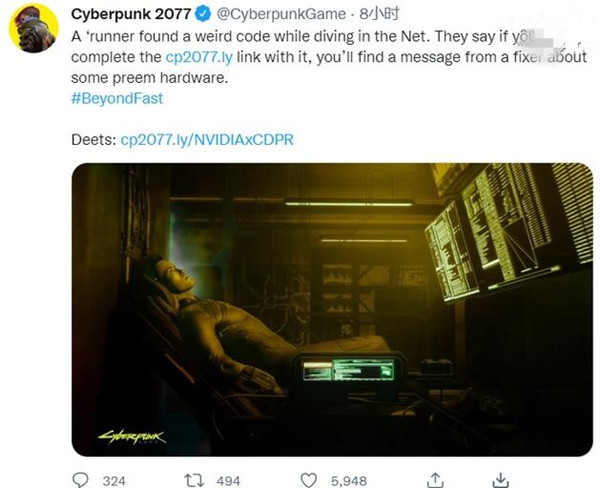Open the attached tweet image
The image size is (600, 488).
332,310
